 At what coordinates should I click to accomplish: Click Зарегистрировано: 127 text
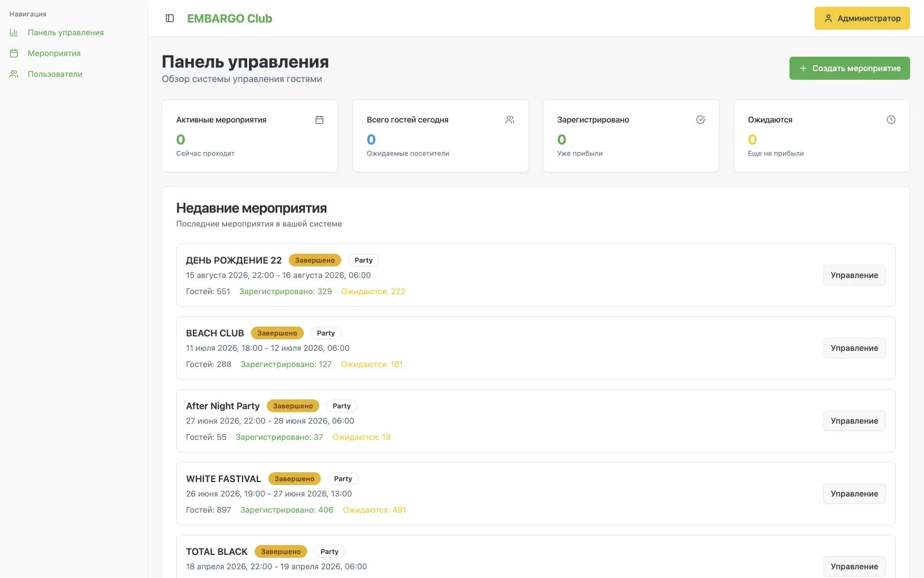click(x=286, y=364)
